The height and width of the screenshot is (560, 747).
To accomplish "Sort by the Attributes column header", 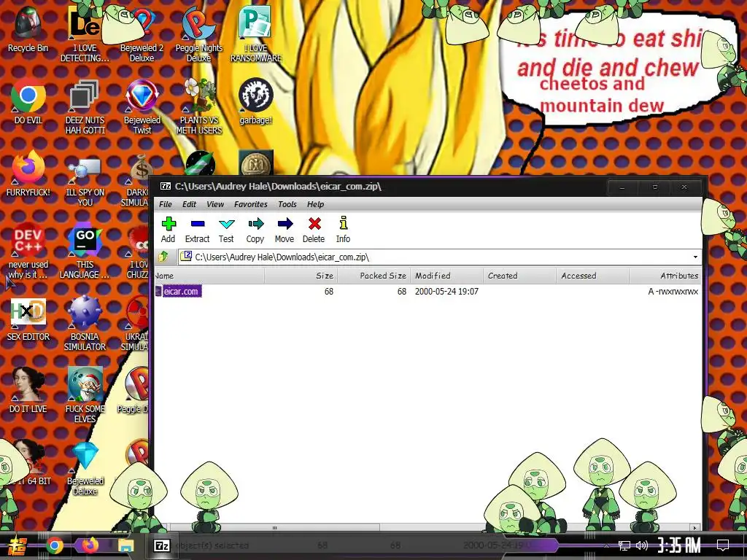I will (665, 276).
